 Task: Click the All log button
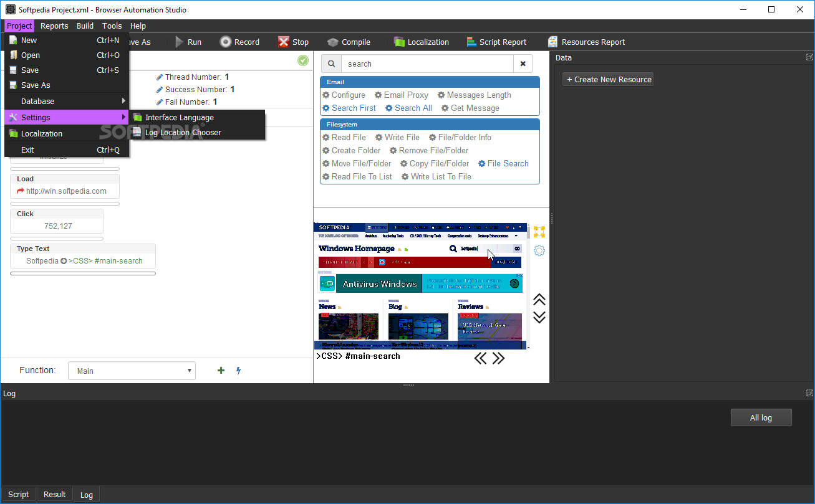tap(761, 418)
